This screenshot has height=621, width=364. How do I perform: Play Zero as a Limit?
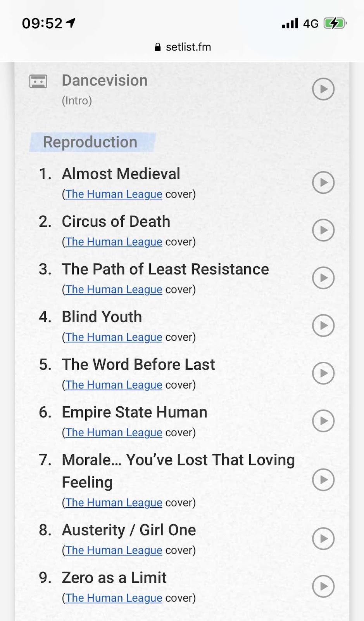click(x=323, y=586)
